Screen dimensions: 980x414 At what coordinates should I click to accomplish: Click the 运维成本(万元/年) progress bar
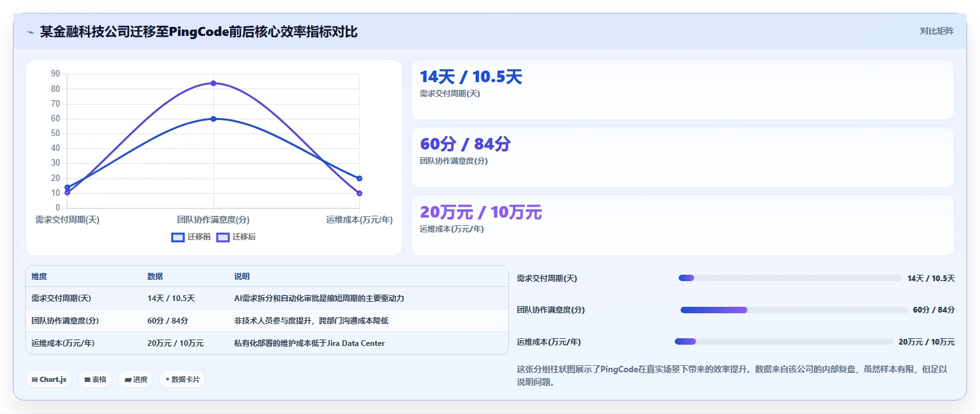[784, 341]
